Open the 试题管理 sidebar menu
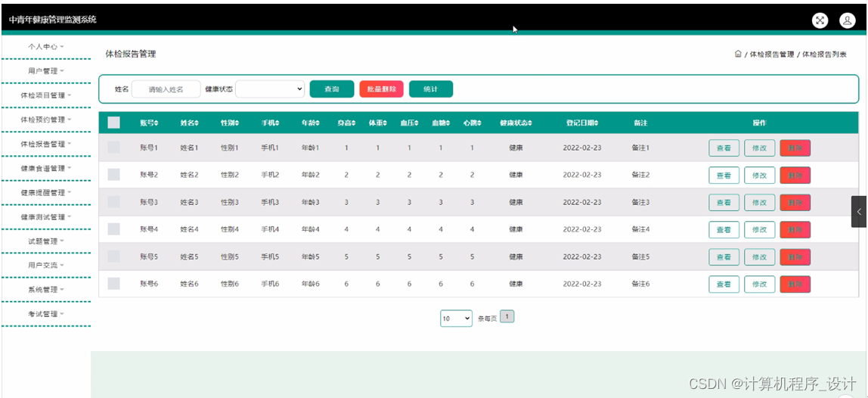Screen dimensions: 868x398 click(46, 241)
